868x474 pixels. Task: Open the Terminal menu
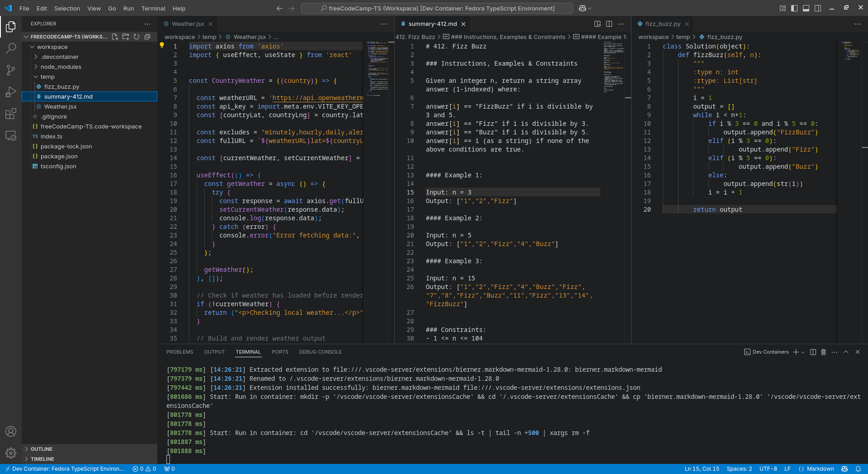click(x=153, y=8)
